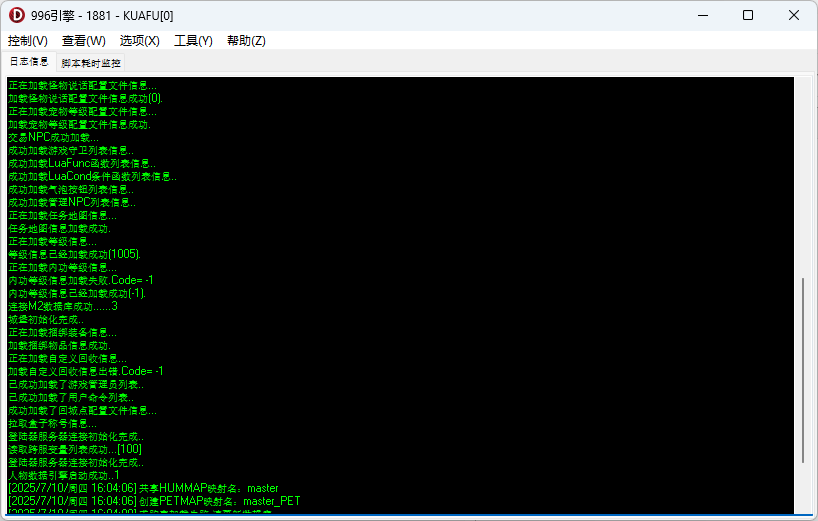Click log line 正在加载内功等级信息...

click(x=63, y=268)
